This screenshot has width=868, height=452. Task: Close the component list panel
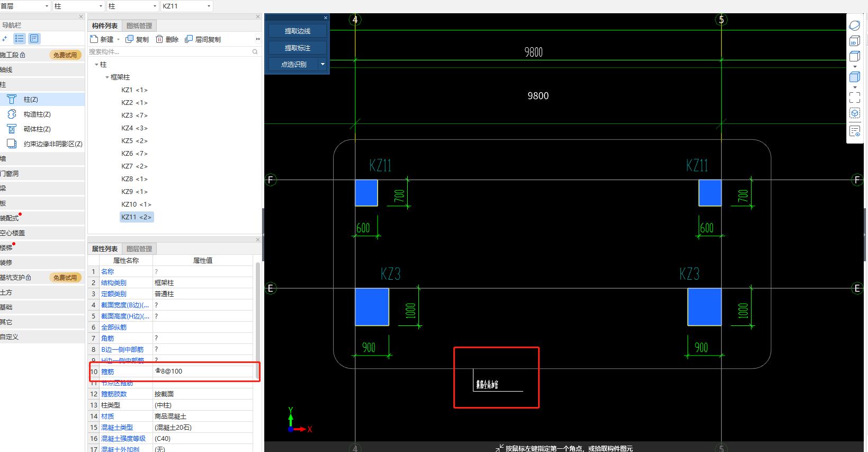click(258, 17)
